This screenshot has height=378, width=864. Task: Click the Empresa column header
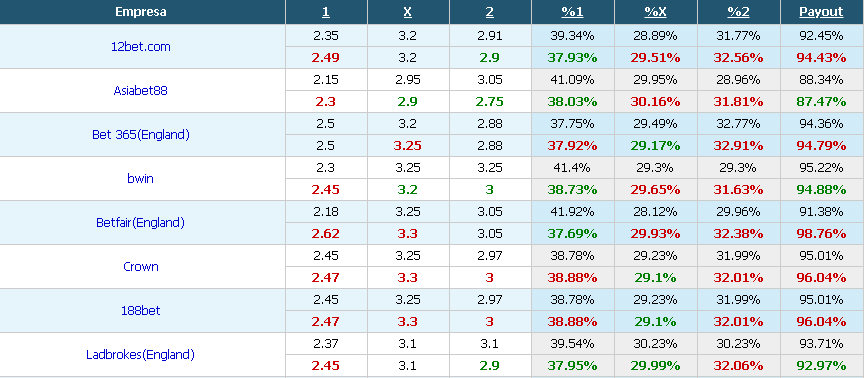pyautogui.click(x=141, y=12)
